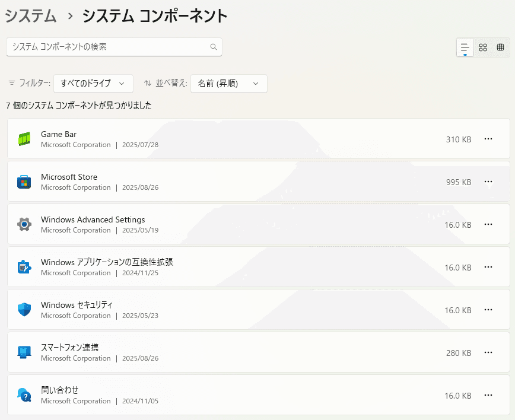Screen dimensions: 515x420
Task: Switch to table view layout
Action: [501, 47]
